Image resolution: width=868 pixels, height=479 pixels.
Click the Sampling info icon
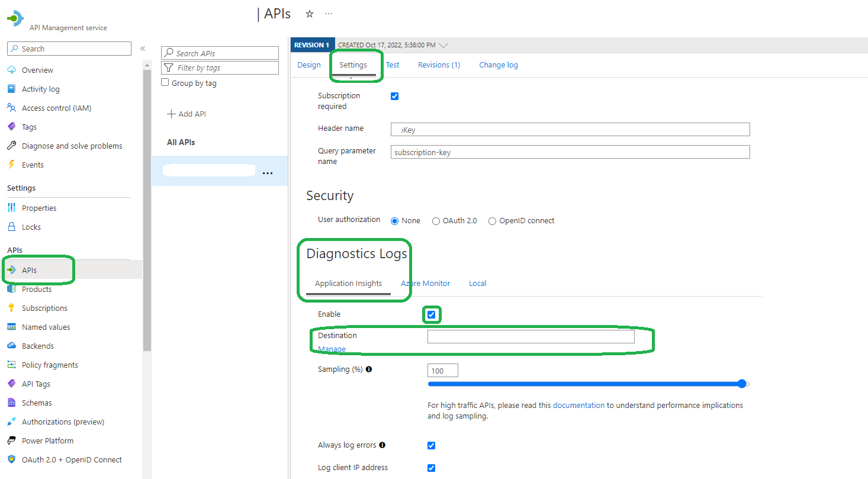click(369, 369)
